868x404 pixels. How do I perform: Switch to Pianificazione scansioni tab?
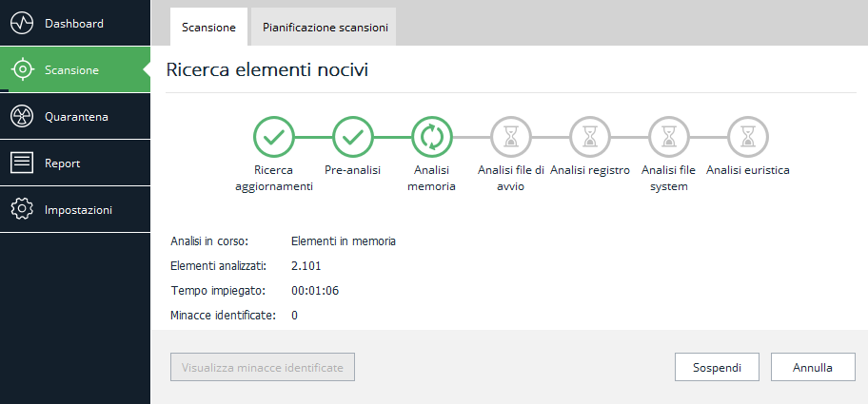(325, 28)
